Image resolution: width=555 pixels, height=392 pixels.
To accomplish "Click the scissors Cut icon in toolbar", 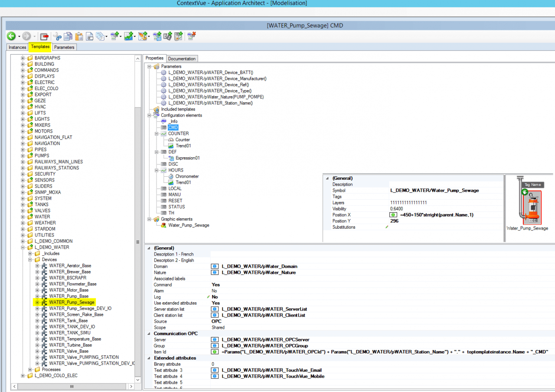I will [57, 36].
